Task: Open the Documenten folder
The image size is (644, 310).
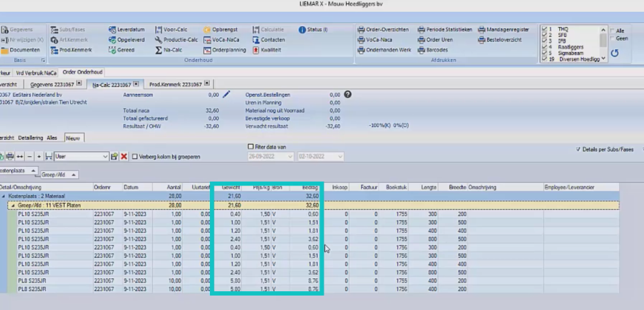Action: (x=21, y=50)
